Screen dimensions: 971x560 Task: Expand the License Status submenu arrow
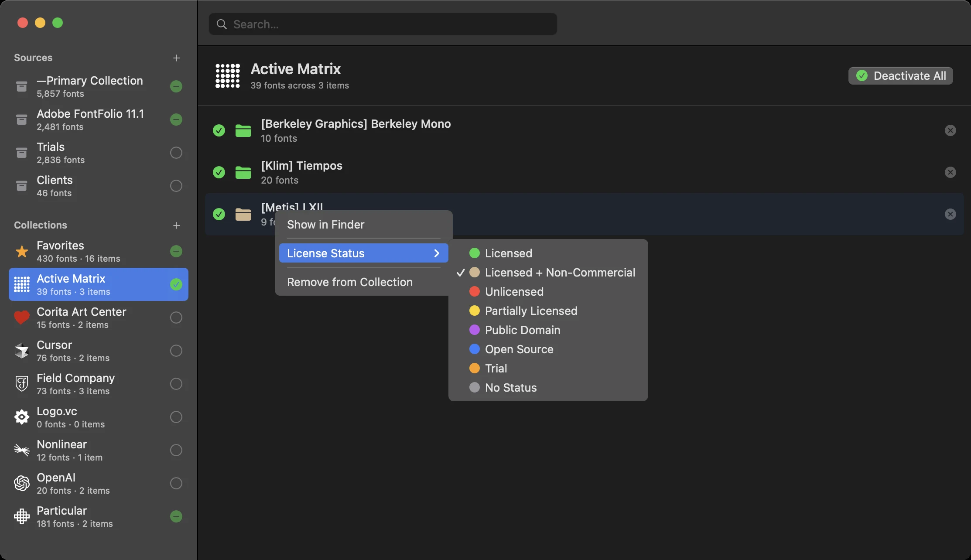click(x=437, y=253)
